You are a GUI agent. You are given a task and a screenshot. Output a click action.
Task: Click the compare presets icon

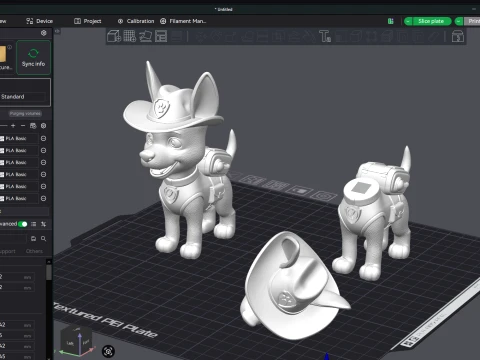[x=44, y=224]
